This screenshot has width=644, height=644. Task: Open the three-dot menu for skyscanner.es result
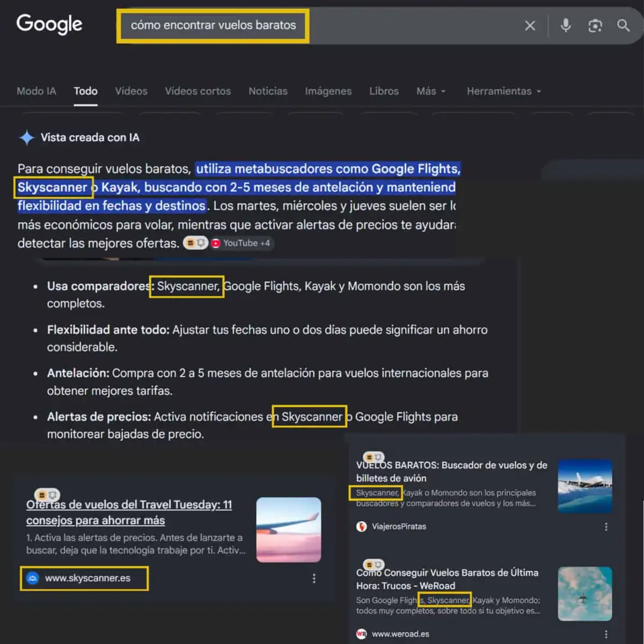(314, 579)
